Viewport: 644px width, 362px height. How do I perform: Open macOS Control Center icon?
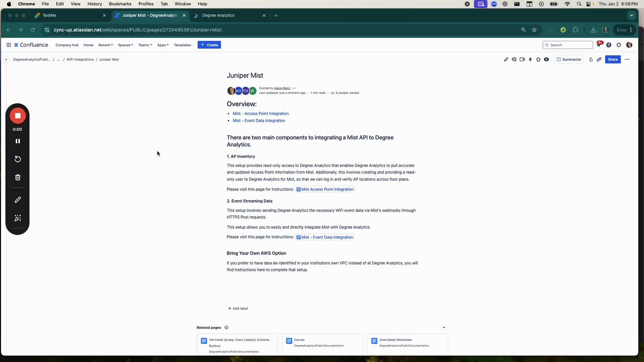coord(589,4)
